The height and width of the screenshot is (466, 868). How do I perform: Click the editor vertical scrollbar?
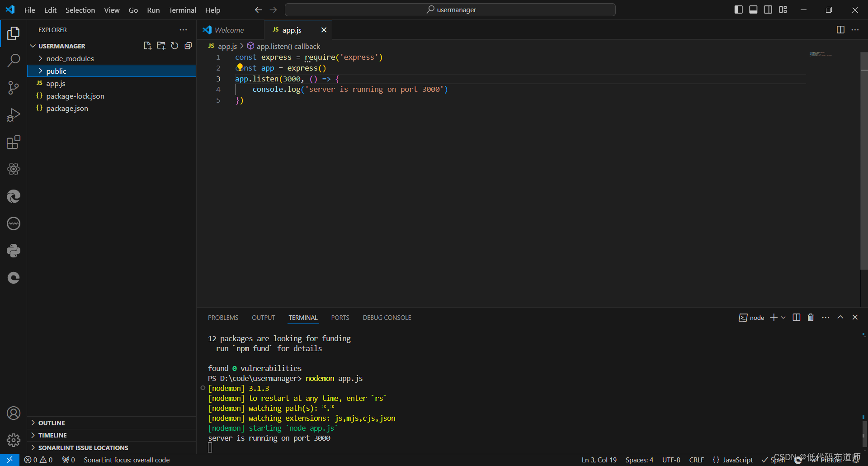click(864, 161)
